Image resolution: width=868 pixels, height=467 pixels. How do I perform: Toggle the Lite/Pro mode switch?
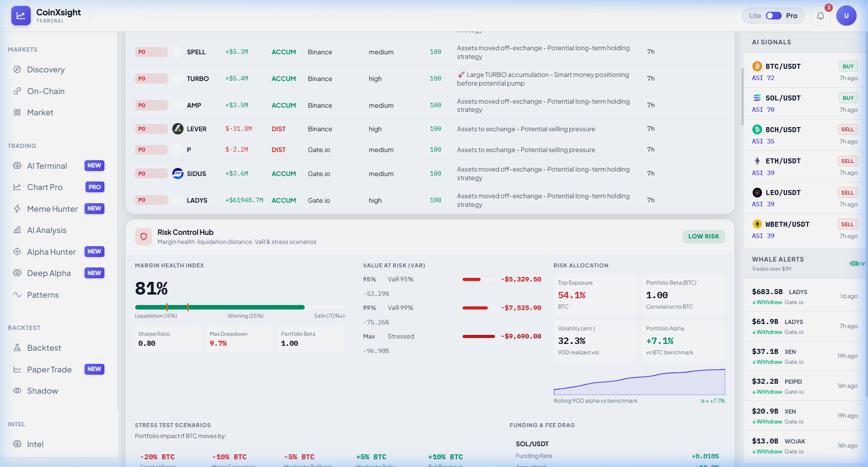coord(774,16)
